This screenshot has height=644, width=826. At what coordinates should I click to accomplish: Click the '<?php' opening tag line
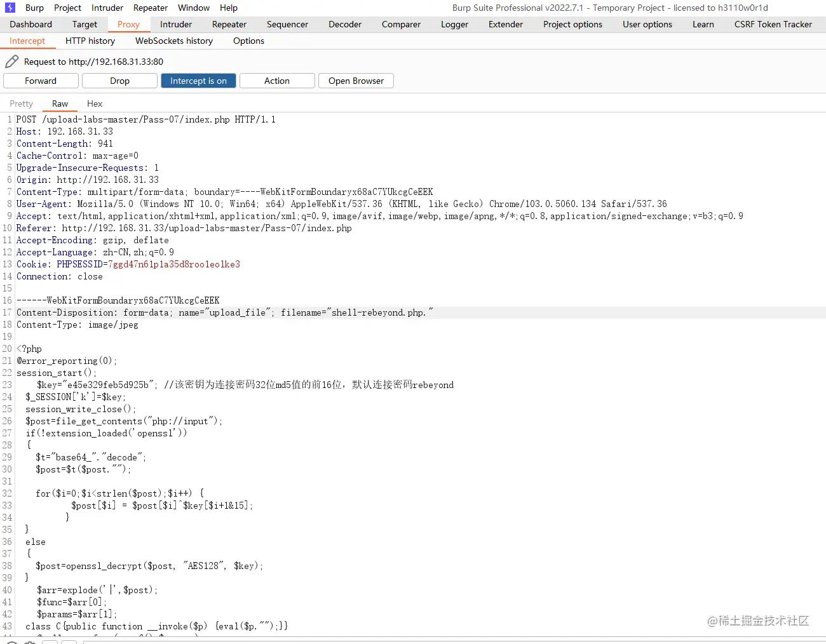tap(29, 349)
